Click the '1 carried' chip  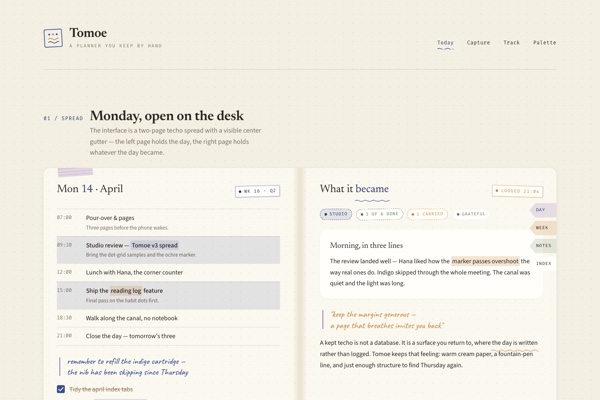tap(427, 214)
